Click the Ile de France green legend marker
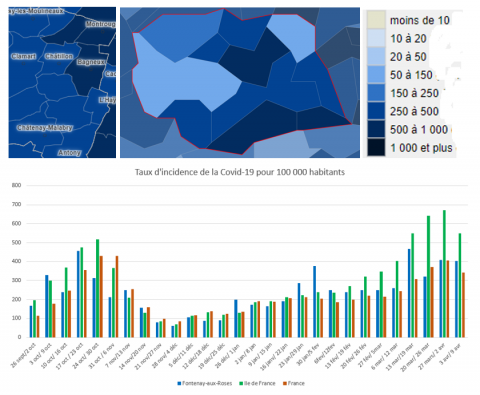Screen dimensions: 480x395 [241, 383]
